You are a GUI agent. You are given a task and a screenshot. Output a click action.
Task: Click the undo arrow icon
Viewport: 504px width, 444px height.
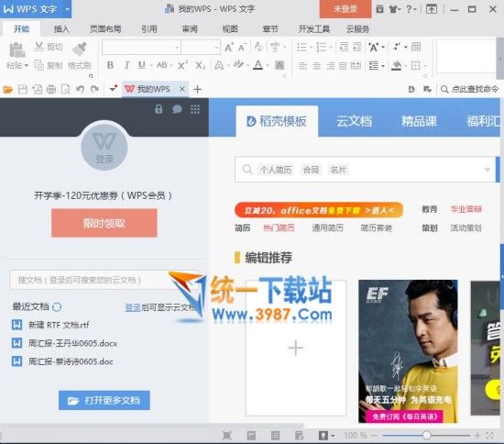[80, 89]
